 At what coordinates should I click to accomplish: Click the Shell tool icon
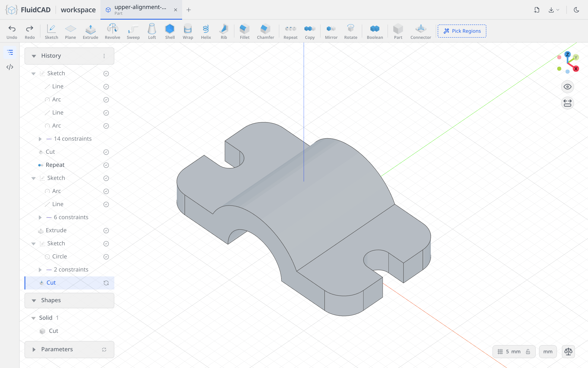[x=170, y=31]
